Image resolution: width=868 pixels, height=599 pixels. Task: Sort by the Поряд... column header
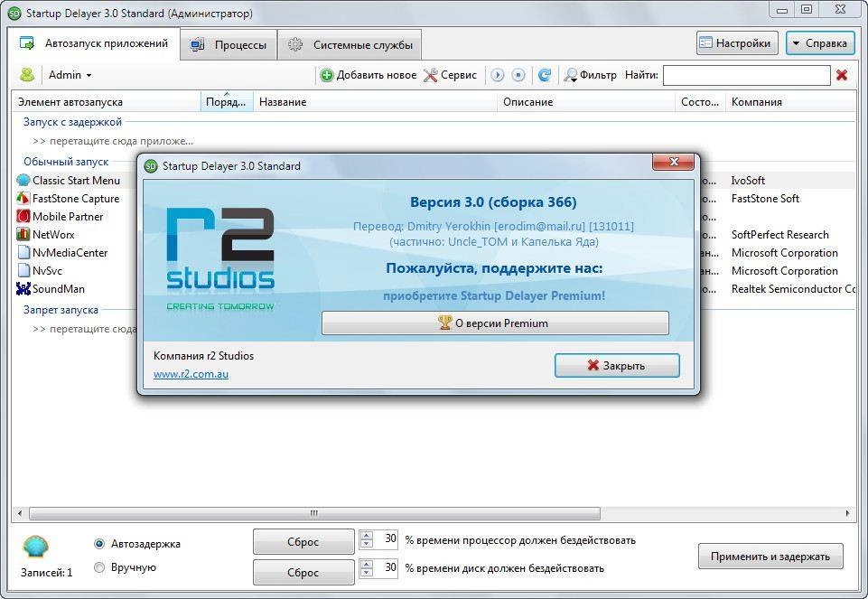coord(227,102)
